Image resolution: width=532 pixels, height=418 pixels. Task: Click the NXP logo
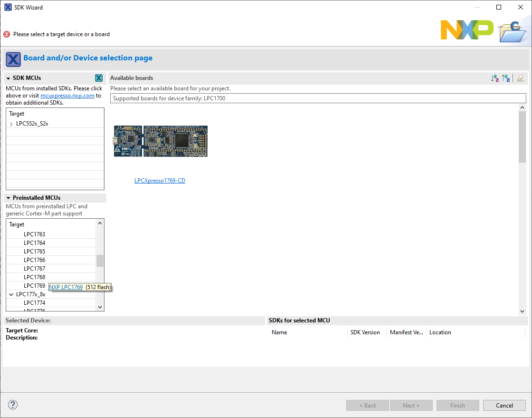467,29
